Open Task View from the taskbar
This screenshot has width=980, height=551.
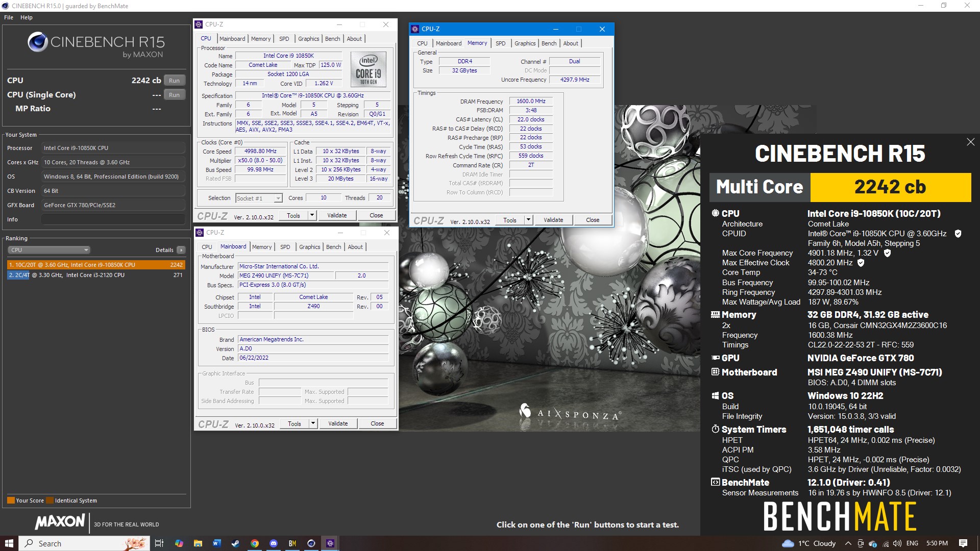pyautogui.click(x=159, y=543)
